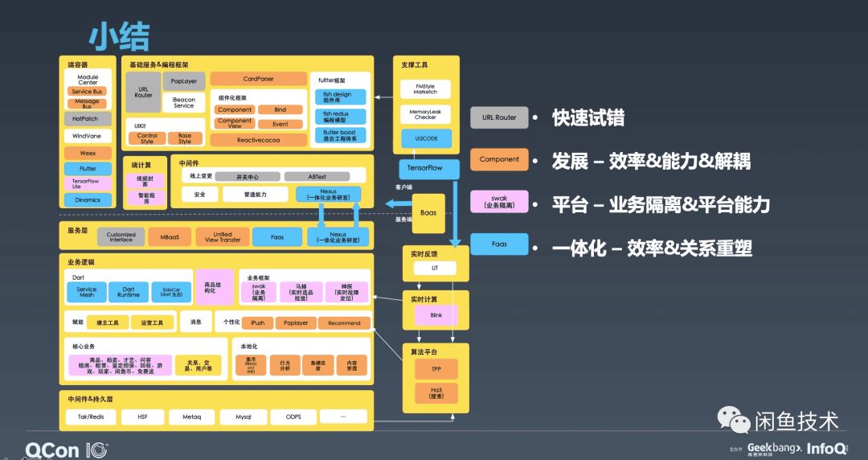Select the Metaq box
This screenshot has width=868, height=460.
(191, 417)
